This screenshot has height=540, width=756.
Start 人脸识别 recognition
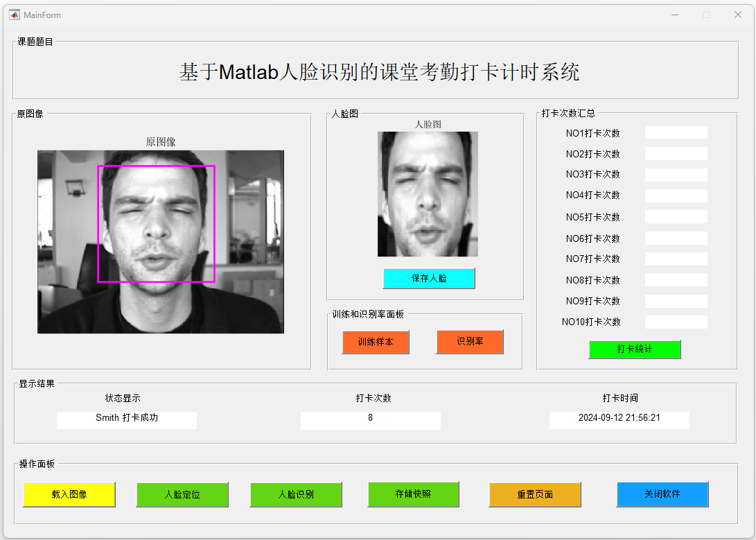(296, 494)
